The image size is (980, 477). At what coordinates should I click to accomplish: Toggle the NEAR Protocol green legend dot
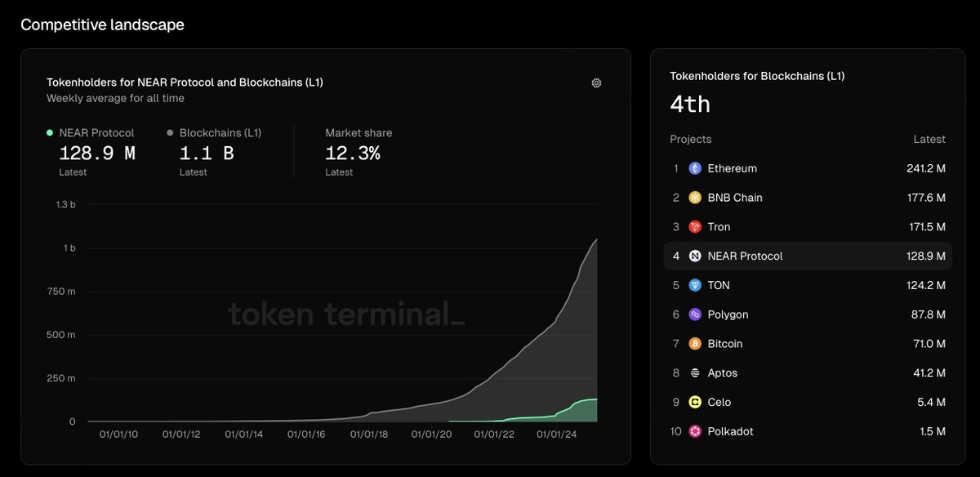point(50,132)
